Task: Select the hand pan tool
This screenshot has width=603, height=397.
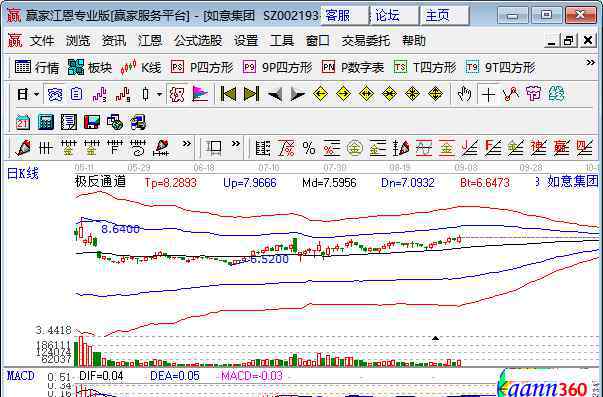Action: pos(464,94)
